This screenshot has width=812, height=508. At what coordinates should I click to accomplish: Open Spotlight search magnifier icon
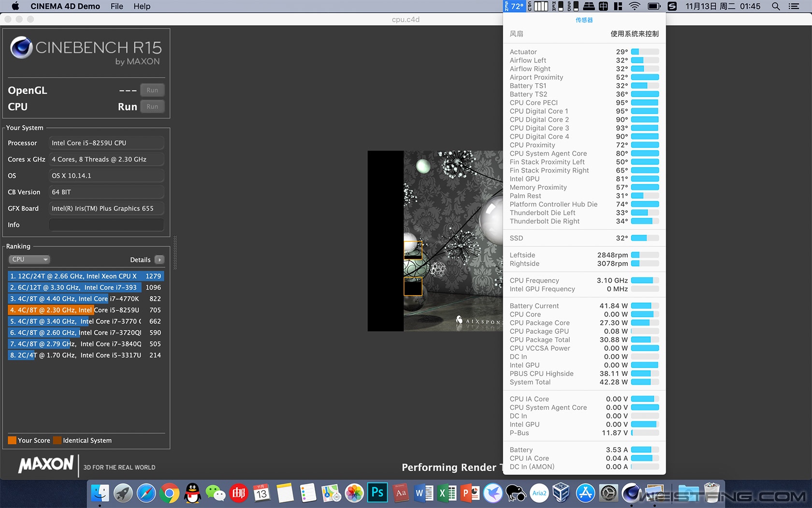[776, 6]
